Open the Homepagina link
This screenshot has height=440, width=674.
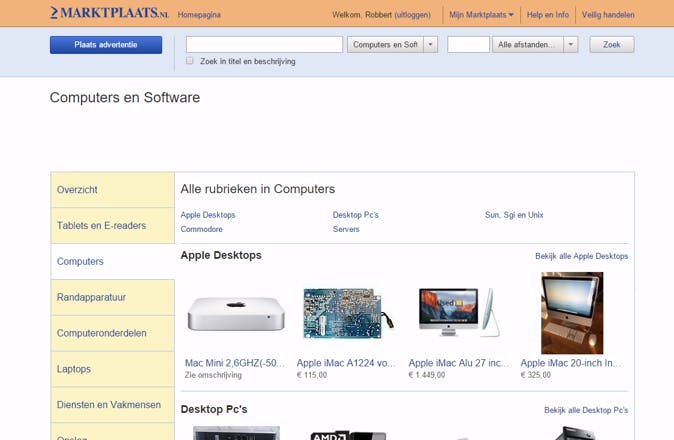click(x=199, y=15)
